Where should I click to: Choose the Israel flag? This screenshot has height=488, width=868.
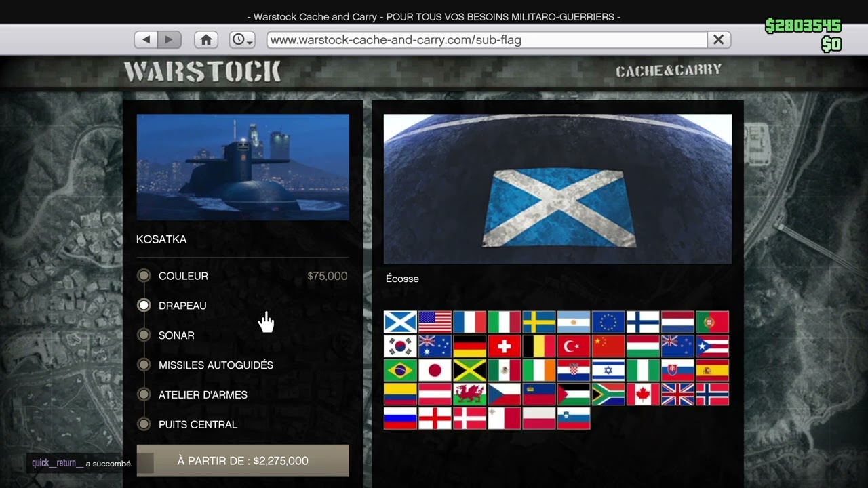coord(608,370)
